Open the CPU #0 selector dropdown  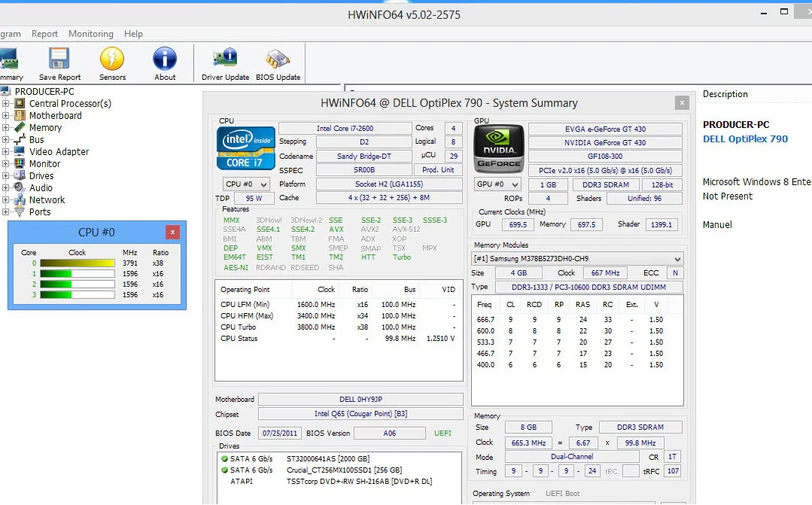coord(246,184)
